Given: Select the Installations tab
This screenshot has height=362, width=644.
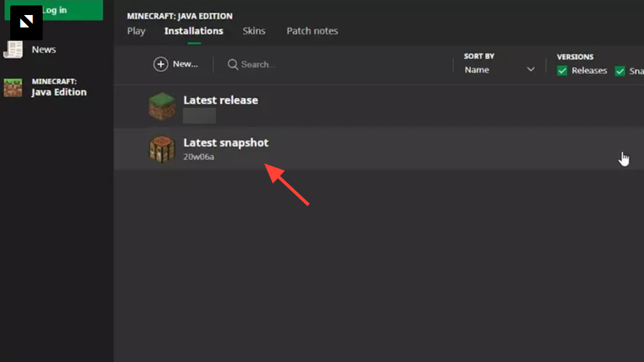Looking at the screenshot, I should point(194,31).
